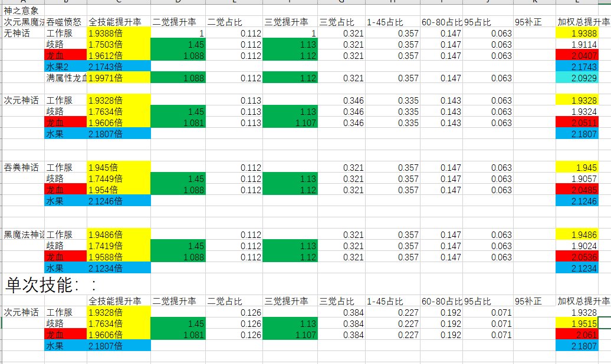The width and height of the screenshot is (611, 364).
Task: Select the 0.192 cell in the 2.061 row
Action: 442,335
